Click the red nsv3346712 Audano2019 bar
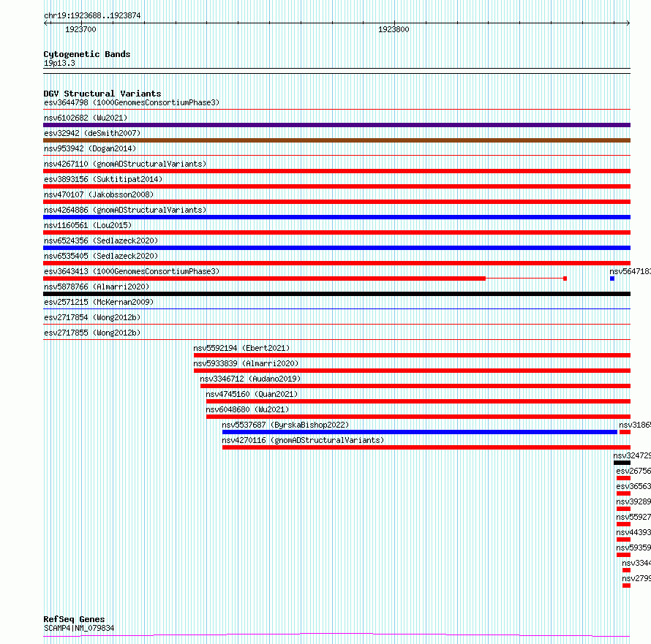The image size is (651, 644). 415,386
